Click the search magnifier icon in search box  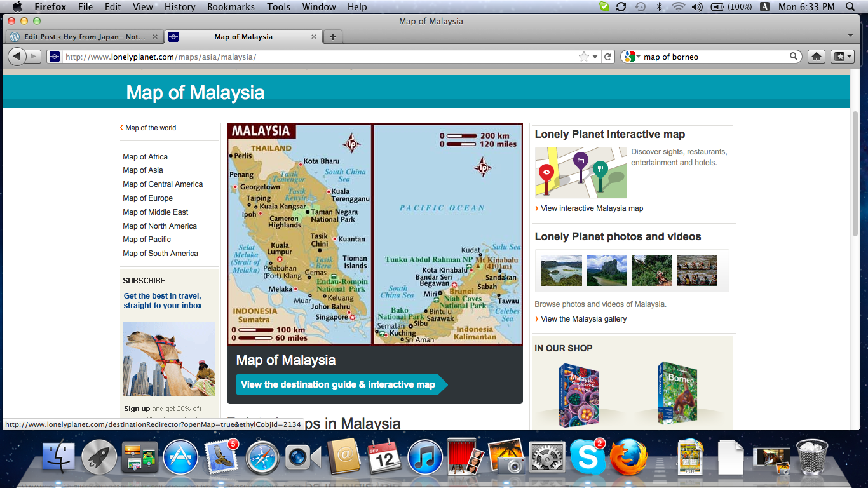click(794, 57)
